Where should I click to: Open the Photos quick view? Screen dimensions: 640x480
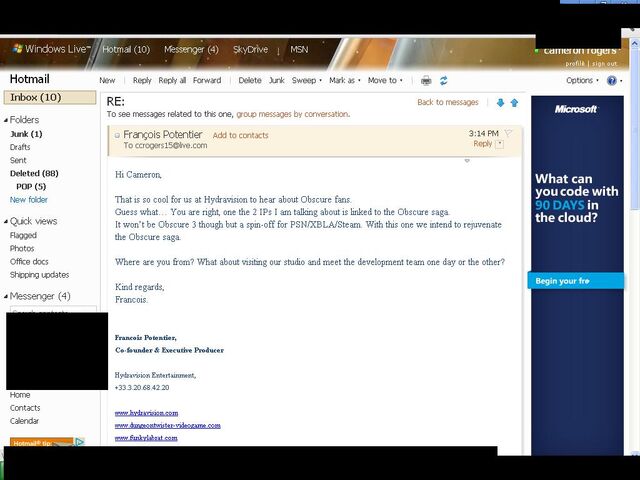point(22,249)
